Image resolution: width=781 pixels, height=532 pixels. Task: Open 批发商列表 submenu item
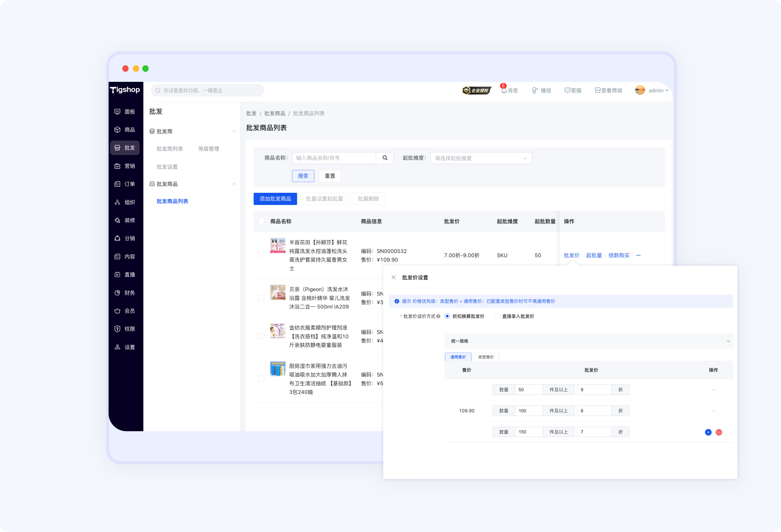point(170,149)
